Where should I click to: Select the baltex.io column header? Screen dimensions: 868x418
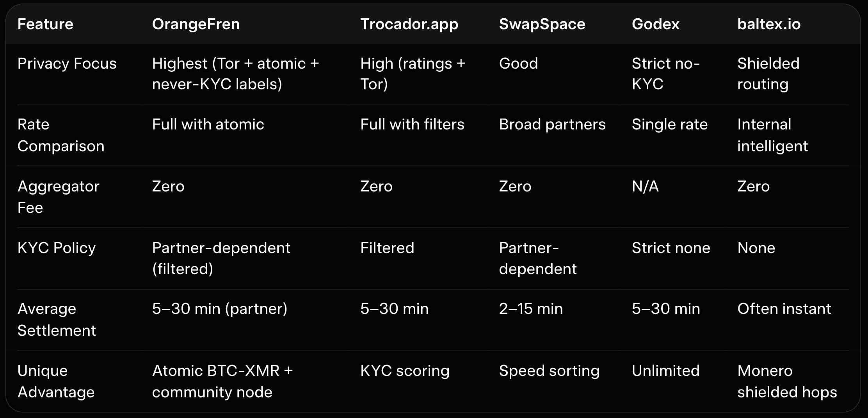[769, 24]
